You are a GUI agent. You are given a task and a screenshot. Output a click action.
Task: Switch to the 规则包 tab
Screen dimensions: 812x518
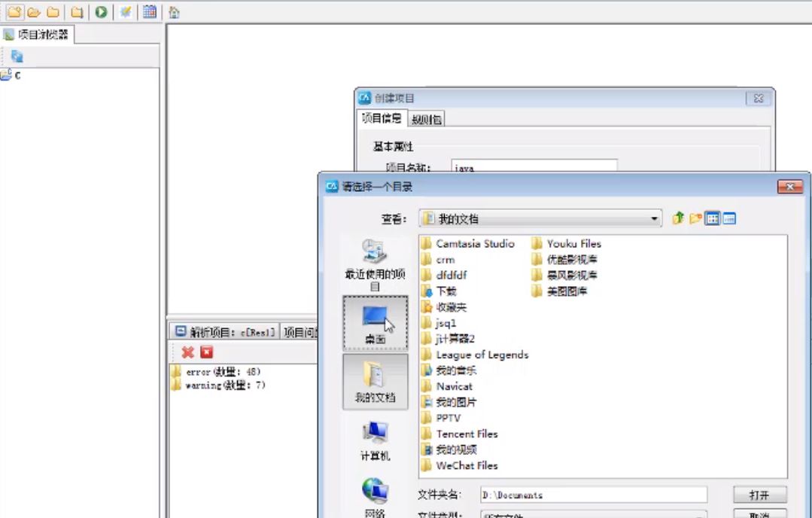coord(427,118)
